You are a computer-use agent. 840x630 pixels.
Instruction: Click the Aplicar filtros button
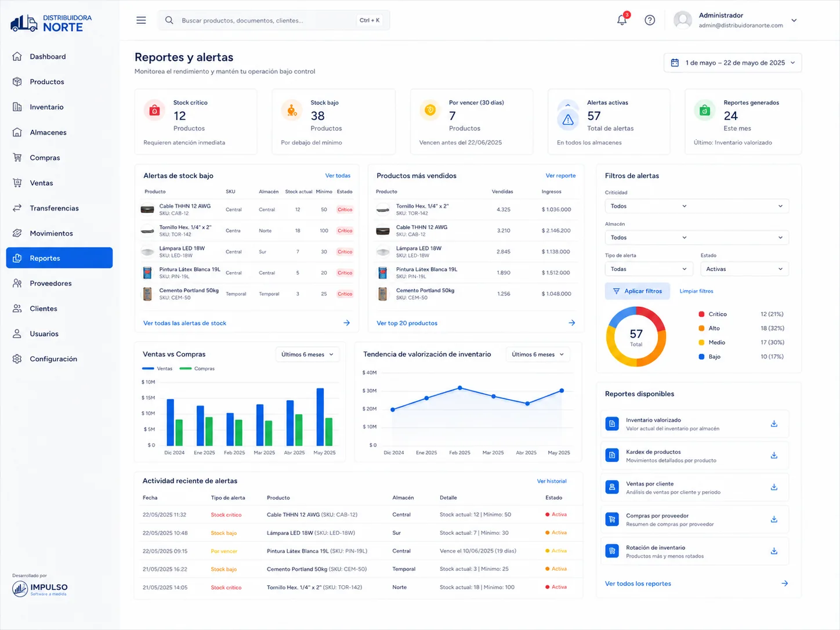point(638,291)
